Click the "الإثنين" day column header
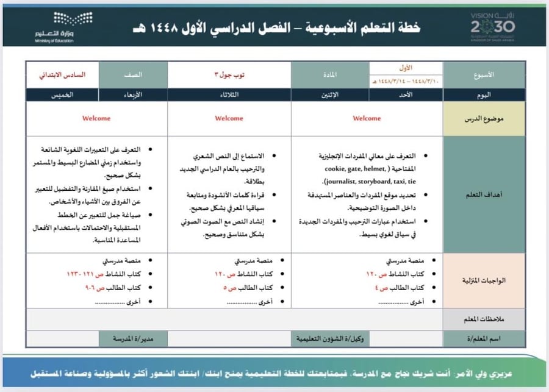This screenshot has width=549, height=392. point(330,94)
